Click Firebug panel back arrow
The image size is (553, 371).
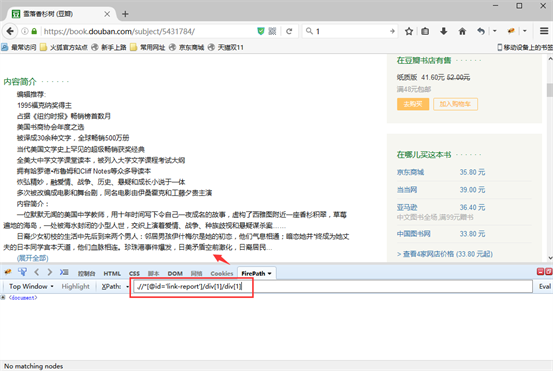point(37,272)
